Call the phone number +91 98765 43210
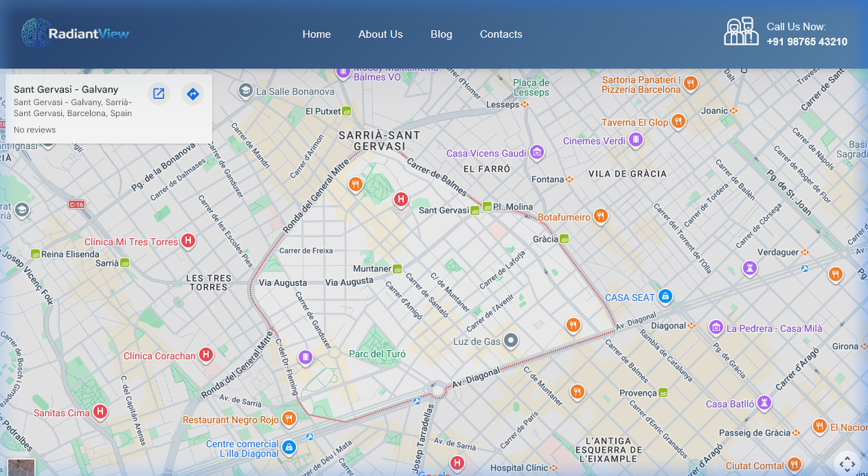The image size is (868, 476). 807,42
